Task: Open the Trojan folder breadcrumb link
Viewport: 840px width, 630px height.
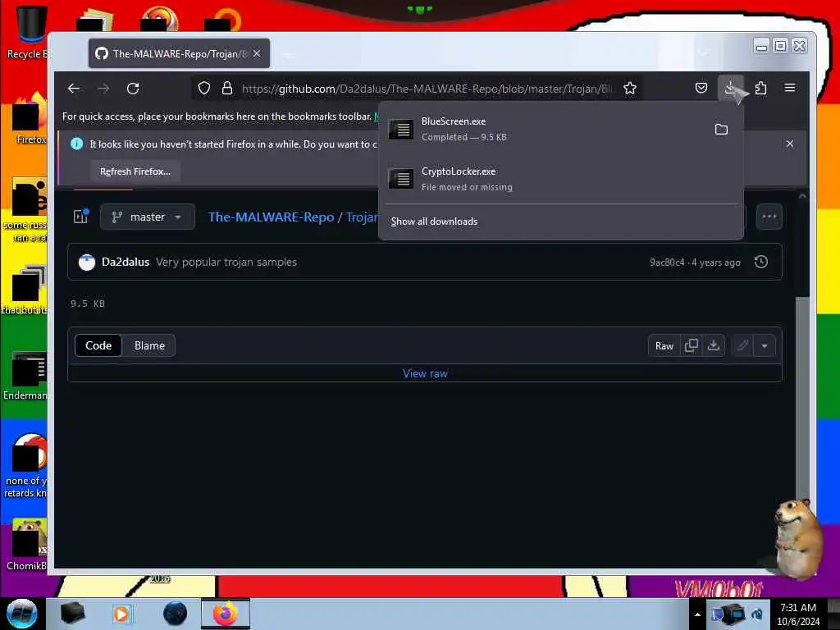Action: (362, 217)
